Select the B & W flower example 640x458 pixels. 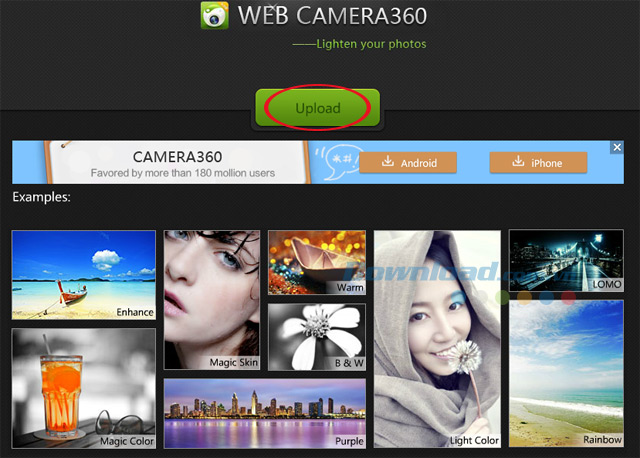click(317, 337)
